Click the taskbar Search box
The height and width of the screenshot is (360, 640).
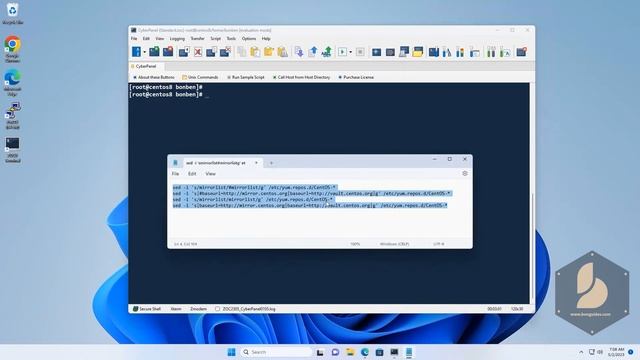click(x=277, y=352)
